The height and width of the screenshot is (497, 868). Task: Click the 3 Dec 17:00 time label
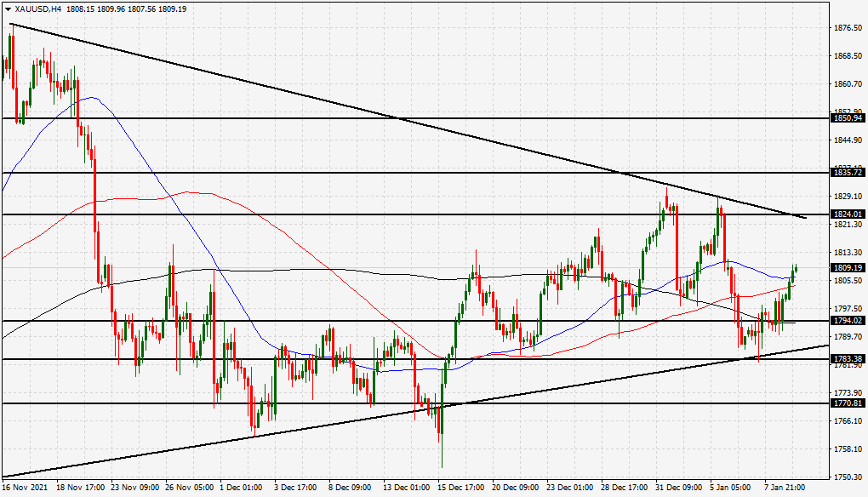pyautogui.click(x=295, y=488)
